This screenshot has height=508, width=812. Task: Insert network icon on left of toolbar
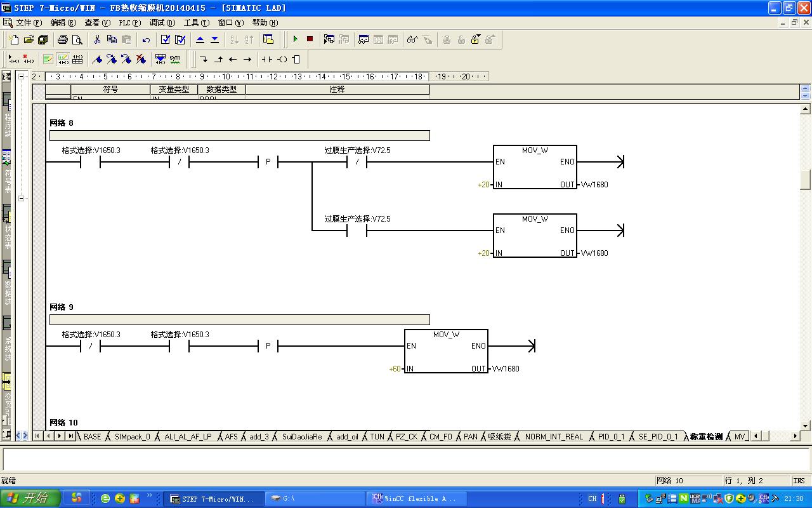(x=14, y=59)
